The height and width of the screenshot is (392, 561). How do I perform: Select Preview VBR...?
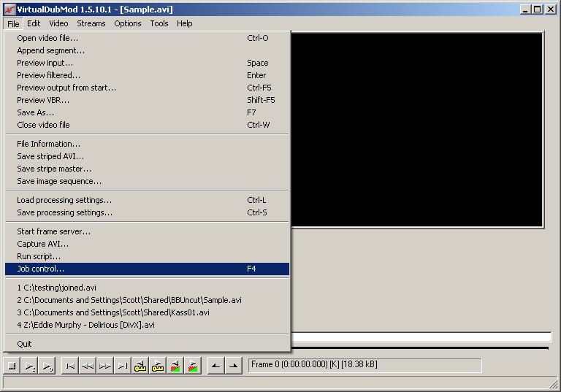point(147,100)
